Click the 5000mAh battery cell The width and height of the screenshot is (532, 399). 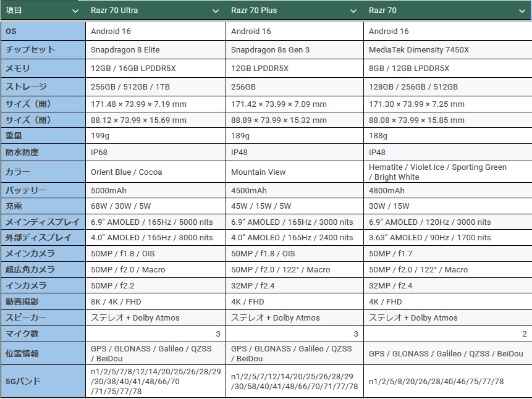156,190
